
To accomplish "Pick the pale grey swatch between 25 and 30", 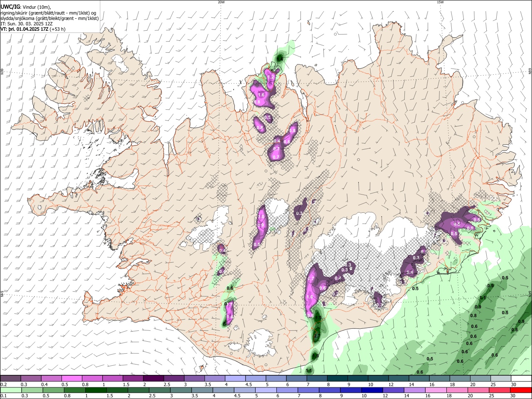I will click(x=501, y=379).
